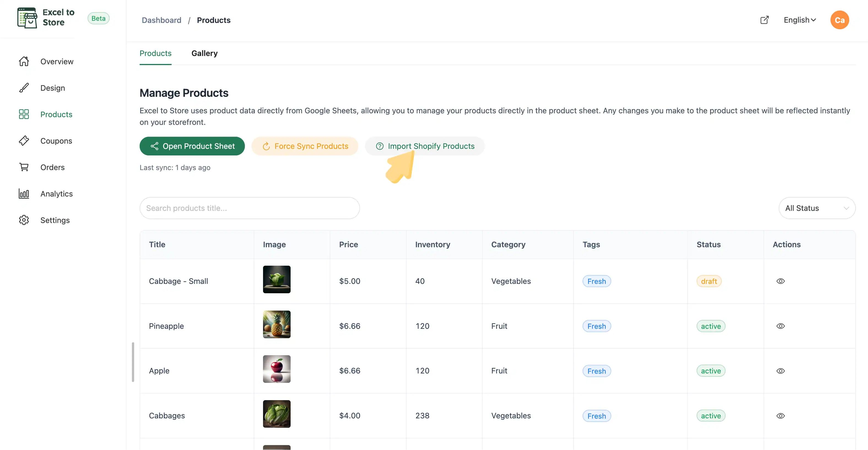The image size is (868, 450).
Task: Click the external link icon near English
Action: pos(764,20)
